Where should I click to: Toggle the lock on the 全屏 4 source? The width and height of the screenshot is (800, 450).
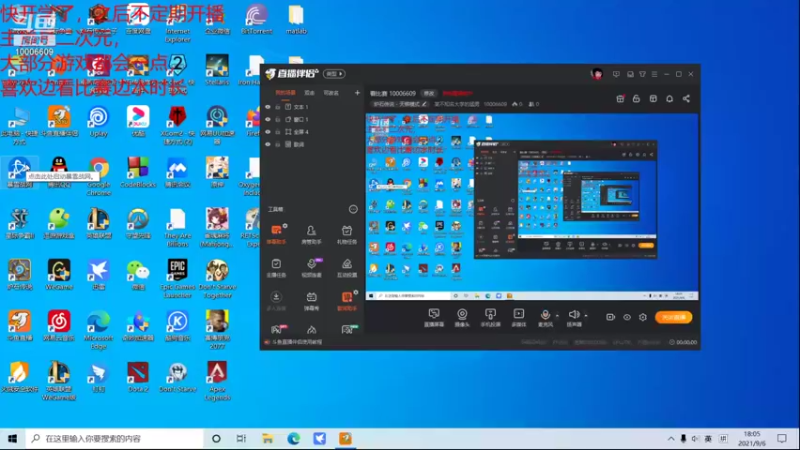coord(278,132)
